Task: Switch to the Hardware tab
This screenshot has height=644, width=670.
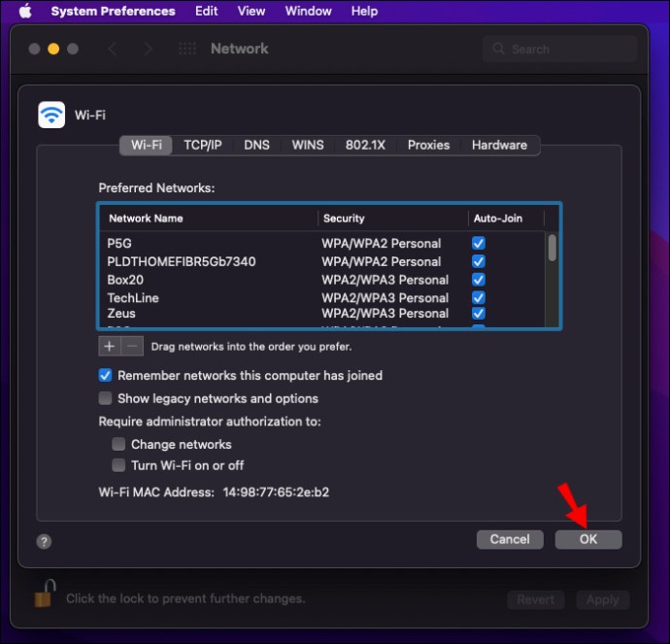Action: pos(499,146)
